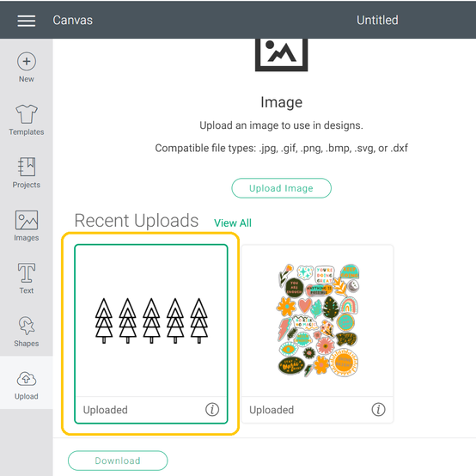Click the large Image placeholder icon

(282, 55)
